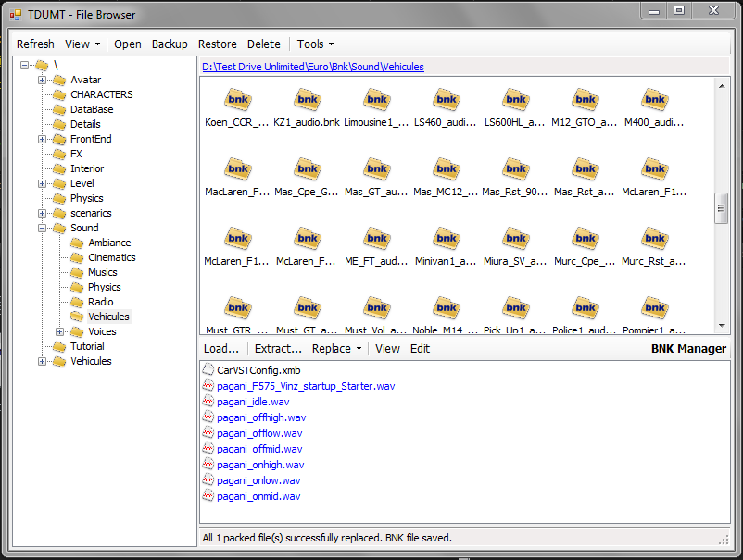Open the View dropdown in top toolbar

coord(82,44)
